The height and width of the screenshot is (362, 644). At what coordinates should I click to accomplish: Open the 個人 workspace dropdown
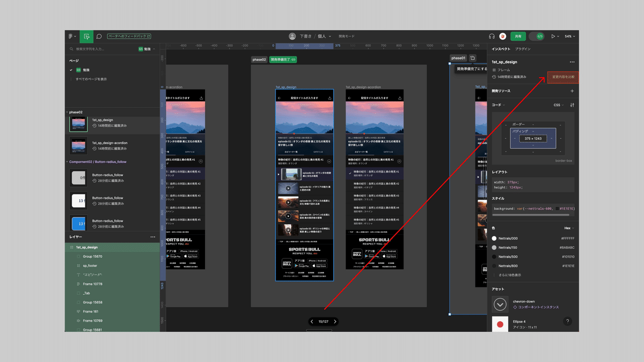coord(324,36)
